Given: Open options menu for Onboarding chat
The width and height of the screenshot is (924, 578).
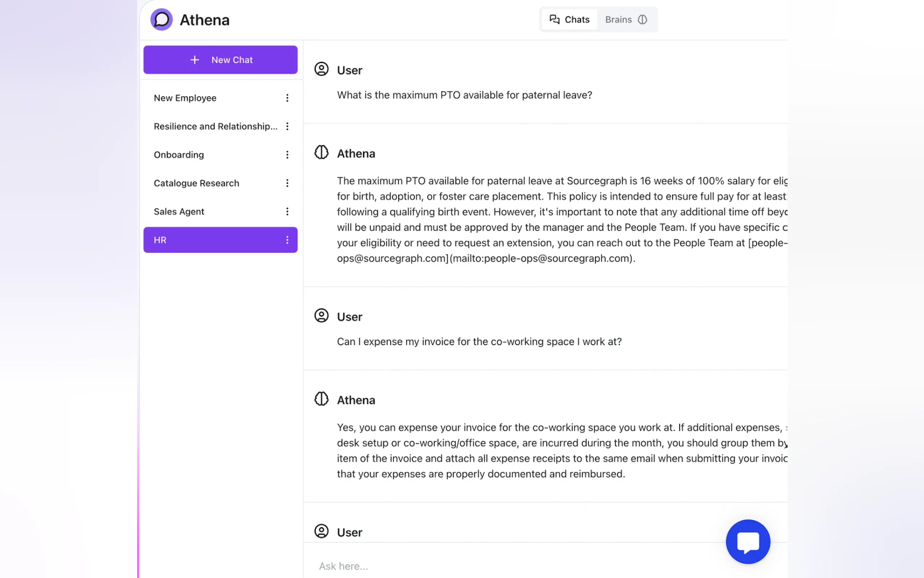Looking at the screenshot, I should tap(287, 155).
